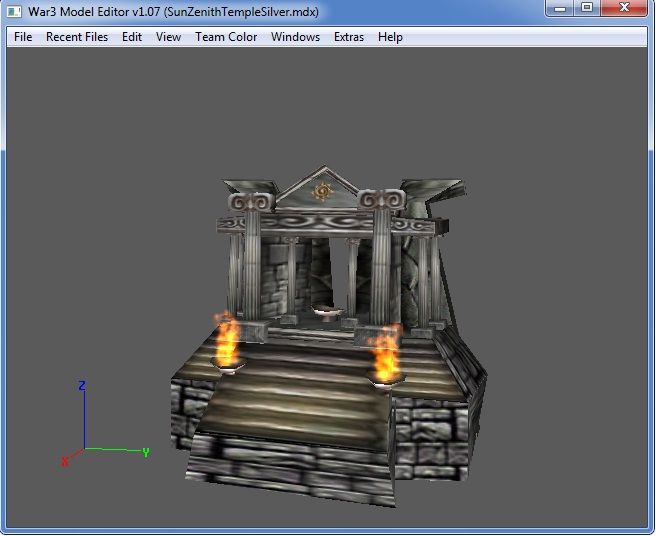
Task: Open the Team Color menu
Action: pos(226,37)
